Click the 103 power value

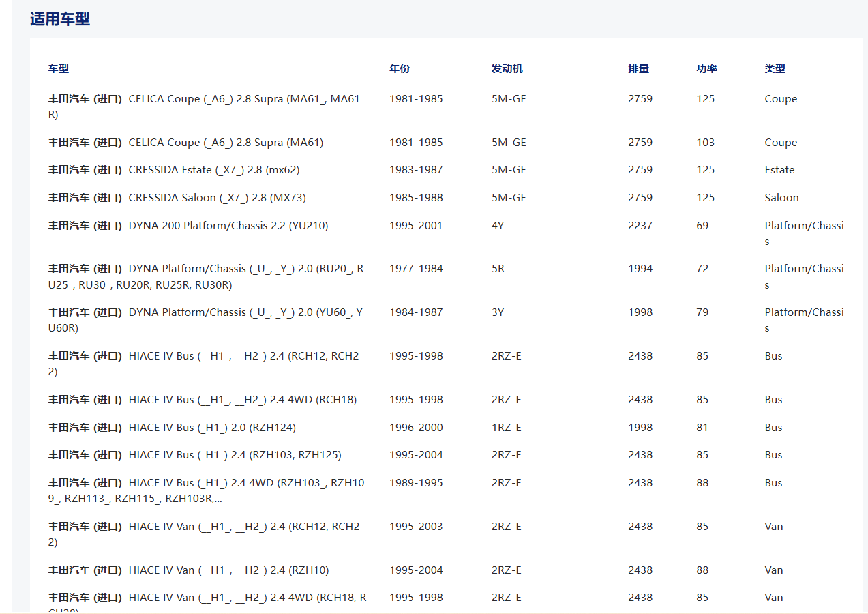(705, 143)
